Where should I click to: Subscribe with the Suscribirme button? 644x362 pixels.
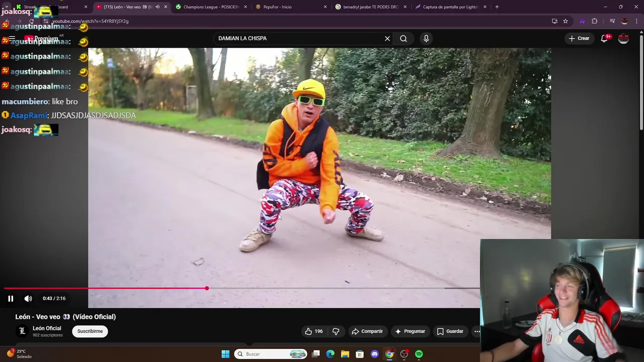[90, 331]
